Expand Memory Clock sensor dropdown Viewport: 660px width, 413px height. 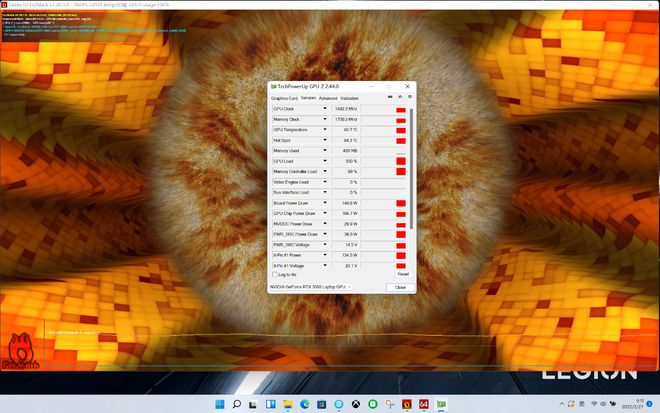tap(325, 120)
